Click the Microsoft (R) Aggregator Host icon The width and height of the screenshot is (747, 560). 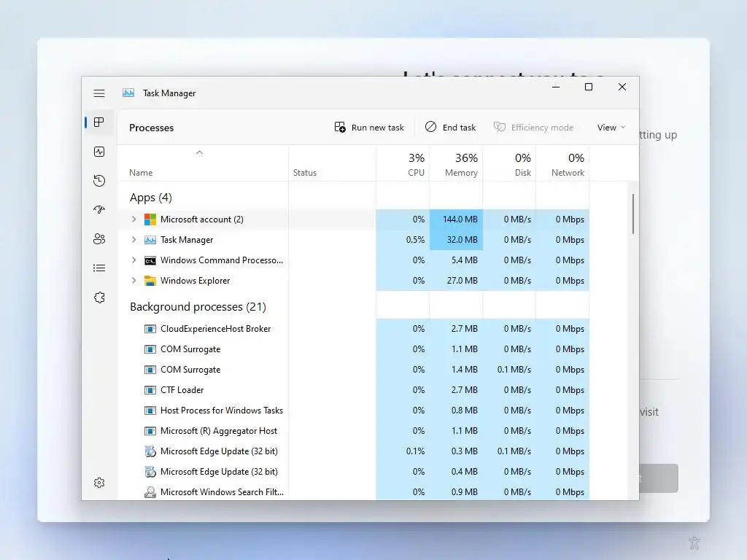coord(150,431)
